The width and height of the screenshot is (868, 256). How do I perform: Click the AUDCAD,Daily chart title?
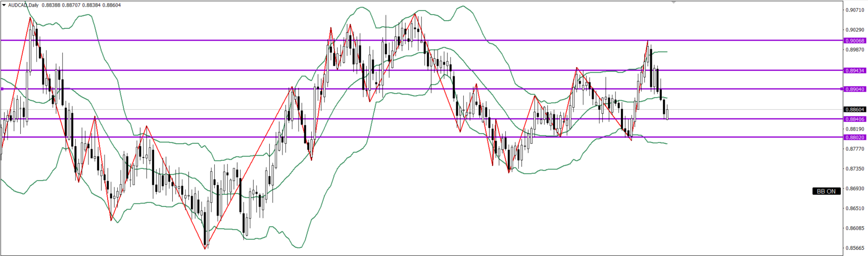(23, 5)
